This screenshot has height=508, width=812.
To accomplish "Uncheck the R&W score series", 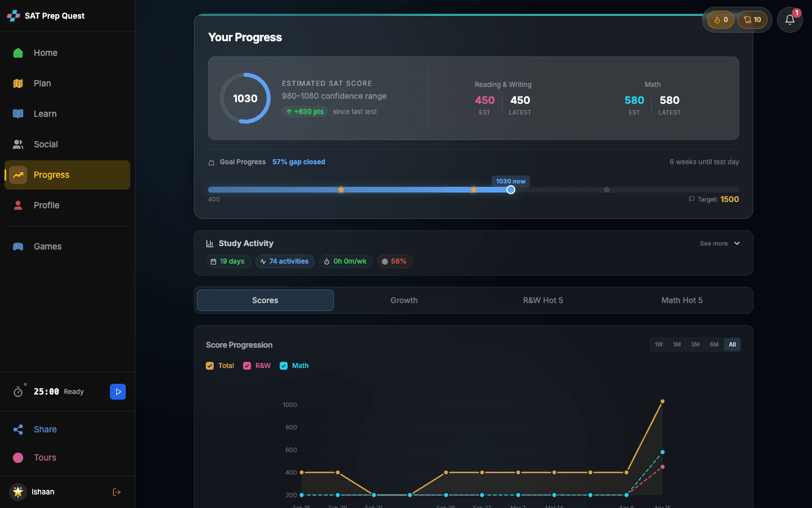I will [247, 365].
